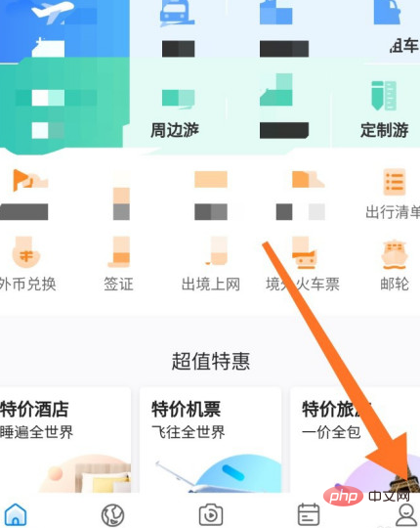Switch to the Home tab
Viewport: 420px width, 528px height.
(16, 514)
